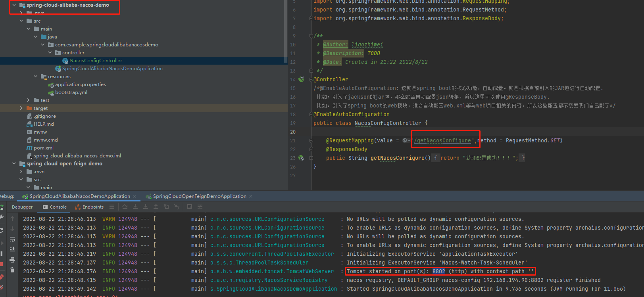Image resolution: width=644 pixels, height=297 pixels.
Task: Switch to the Console tab
Action: [55, 207]
